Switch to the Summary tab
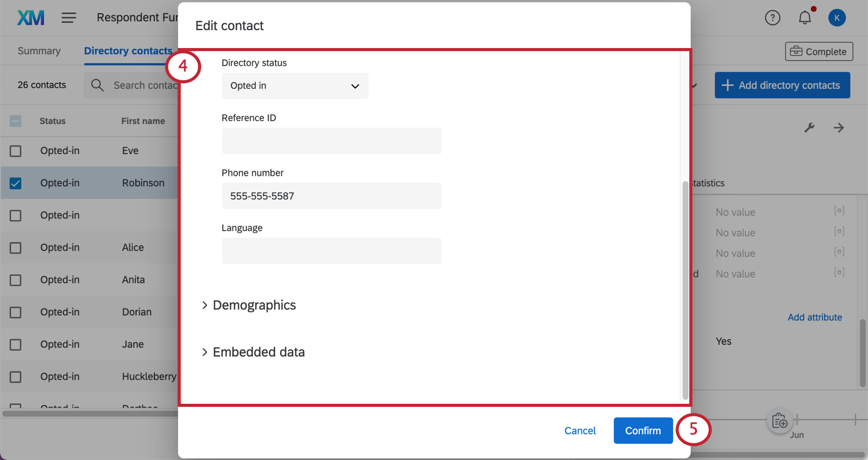The height and width of the screenshot is (460, 868). (x=39, y=51)
